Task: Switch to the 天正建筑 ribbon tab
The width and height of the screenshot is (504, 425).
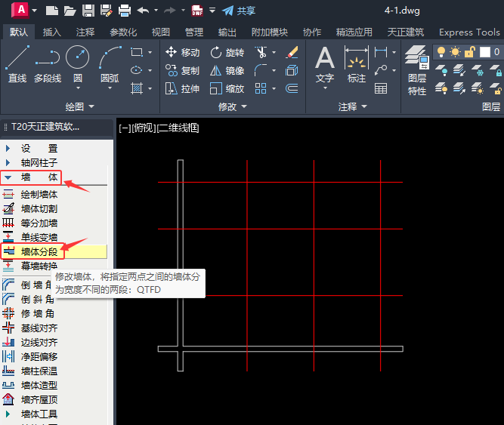Action: (406, 32)
